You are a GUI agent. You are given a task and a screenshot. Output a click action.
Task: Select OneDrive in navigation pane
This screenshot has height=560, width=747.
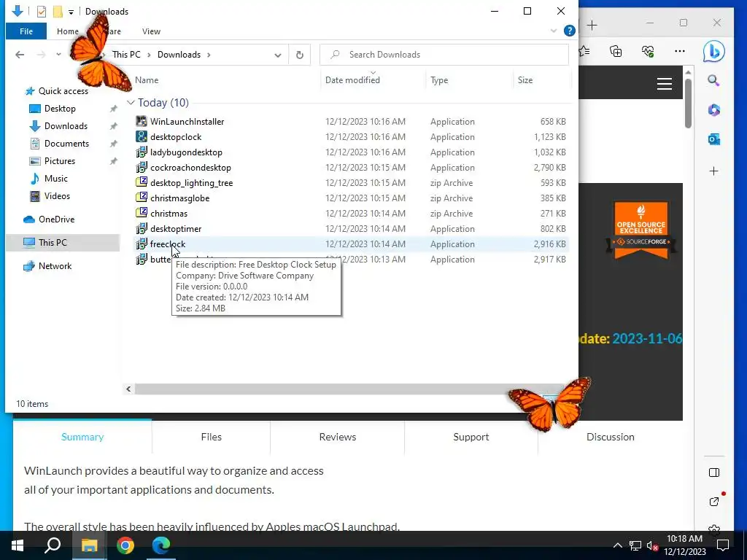pos(56,219)
